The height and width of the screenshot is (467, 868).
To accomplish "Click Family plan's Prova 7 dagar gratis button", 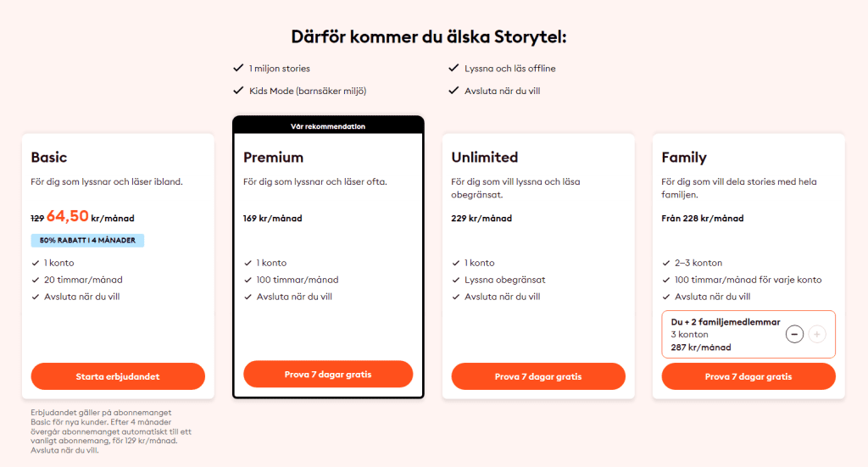I will (x=748, y=376).
